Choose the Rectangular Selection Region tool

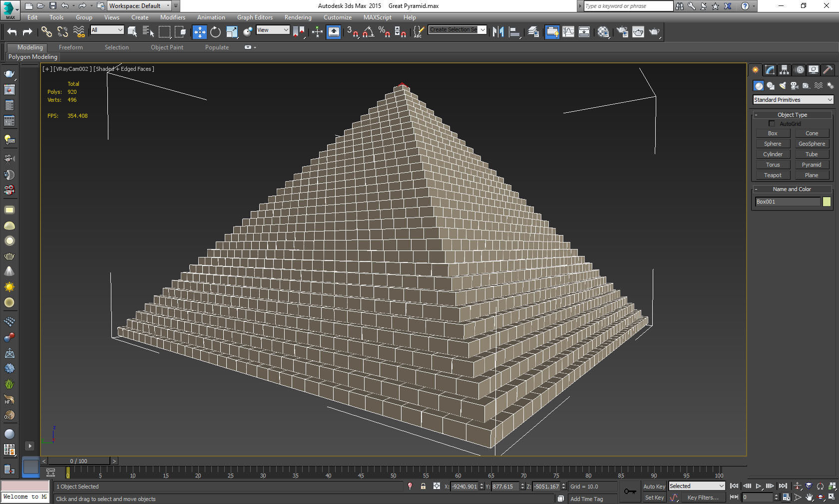[164, 32]
